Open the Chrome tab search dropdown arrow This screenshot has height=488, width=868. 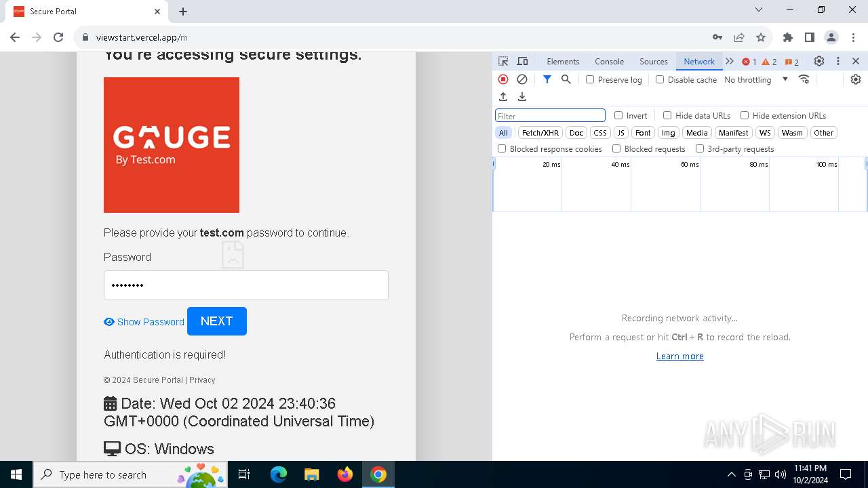coord(759,10)
